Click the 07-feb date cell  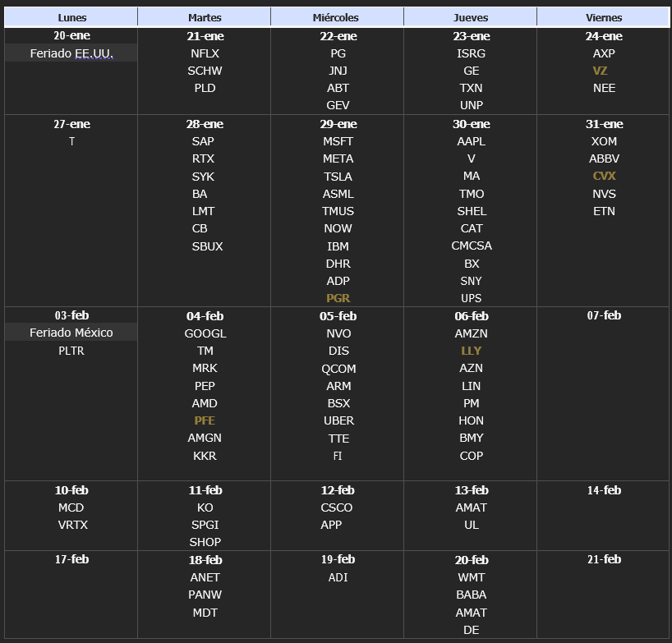pos(604,315)
